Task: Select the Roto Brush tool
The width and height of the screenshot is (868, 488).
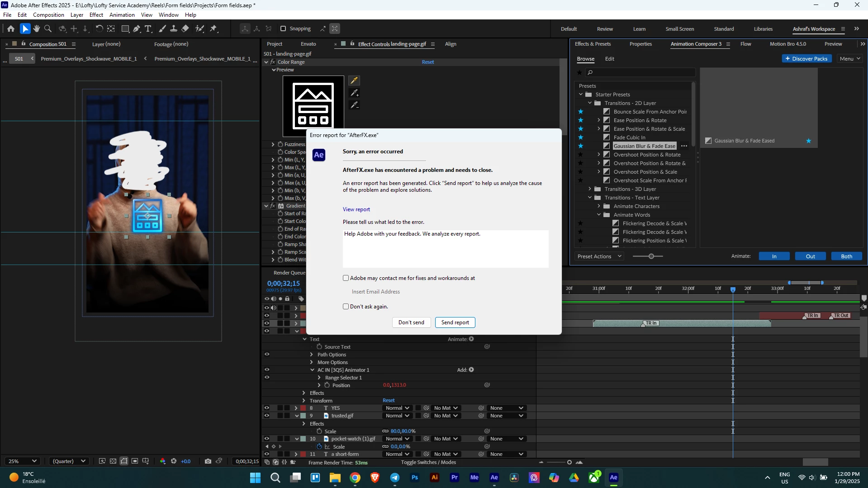Action: 199,28
